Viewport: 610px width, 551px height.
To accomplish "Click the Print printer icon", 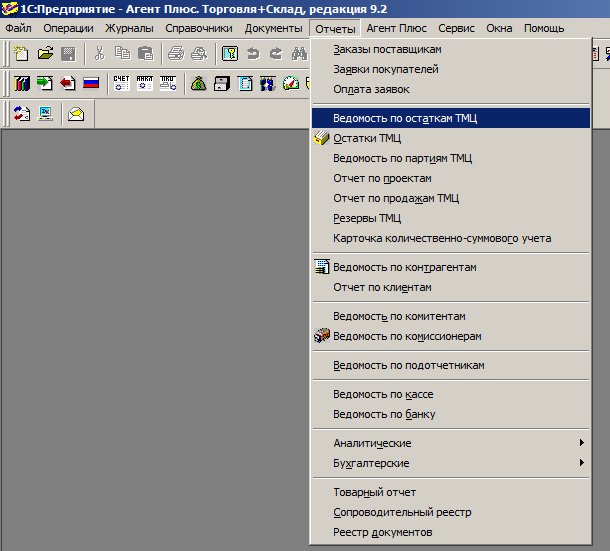I will coord(176,53).
